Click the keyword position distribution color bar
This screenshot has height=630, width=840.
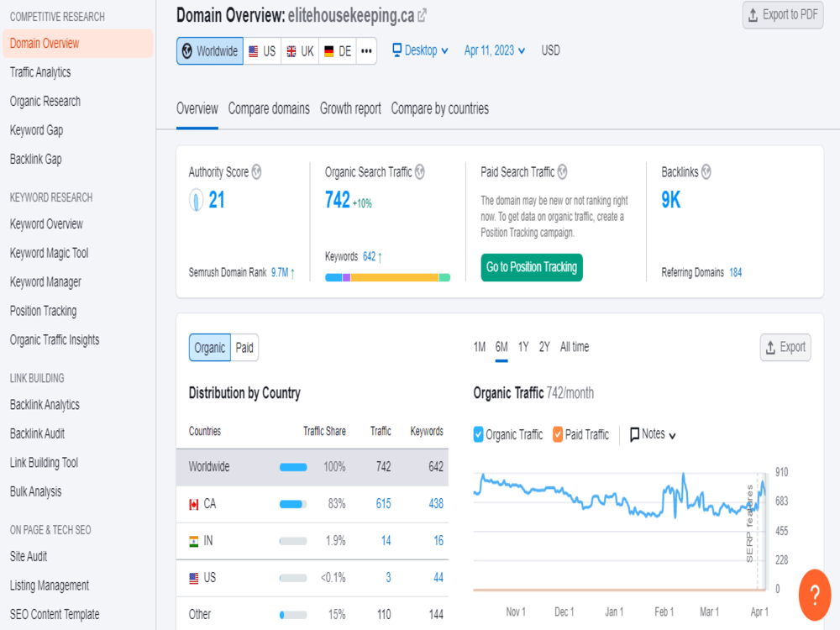(x=387, y=277)
